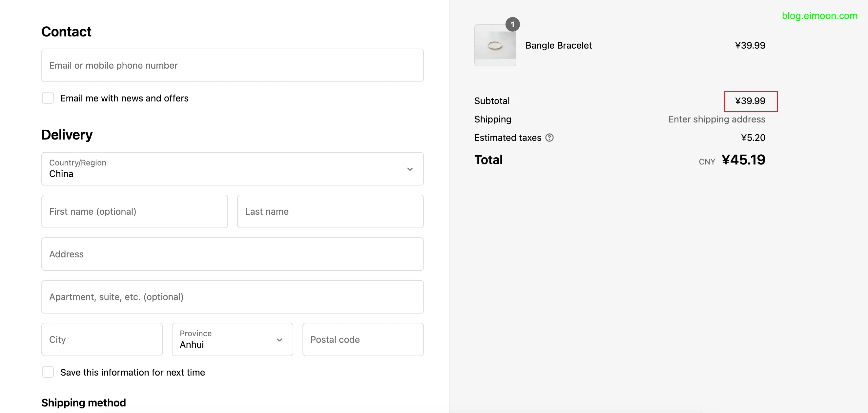
Task: Click the Enter shipping address text
Action: coord(716,120)
